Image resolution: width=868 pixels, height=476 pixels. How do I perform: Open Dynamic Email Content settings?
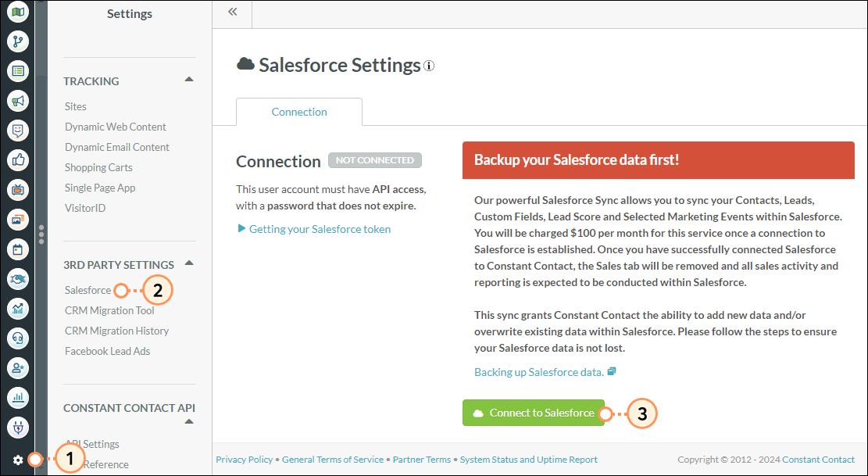coord(117,147)
